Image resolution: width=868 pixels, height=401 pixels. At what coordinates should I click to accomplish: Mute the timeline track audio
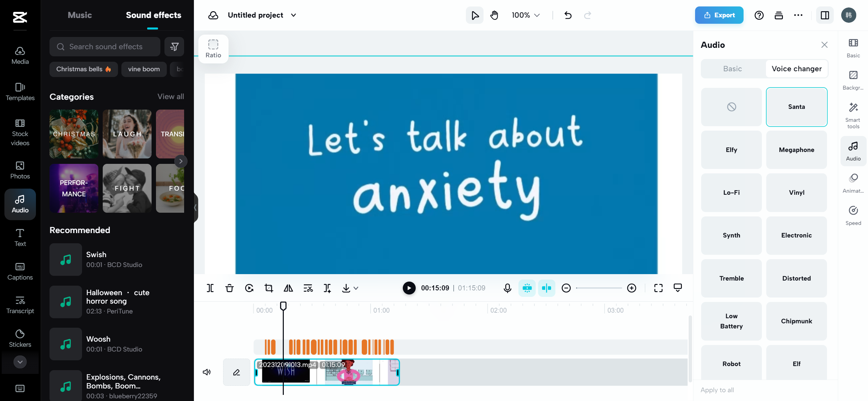[x=206, y=372]
